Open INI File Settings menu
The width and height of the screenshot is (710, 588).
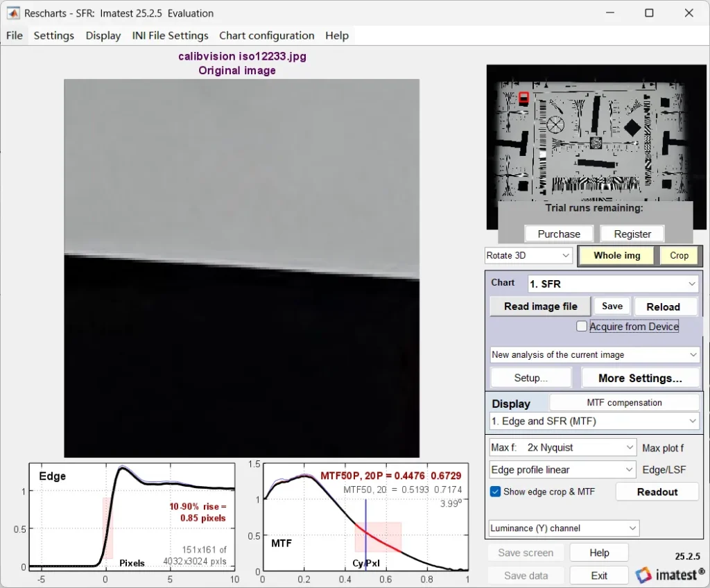click(171, 35)
